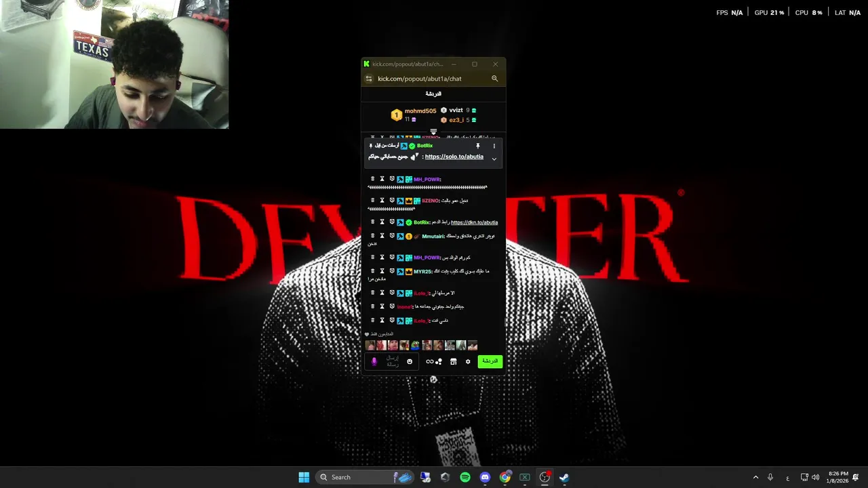Collapse the gift leaderboard with the handle arrow
Screen dimensions: 868x488
point(433,131)
